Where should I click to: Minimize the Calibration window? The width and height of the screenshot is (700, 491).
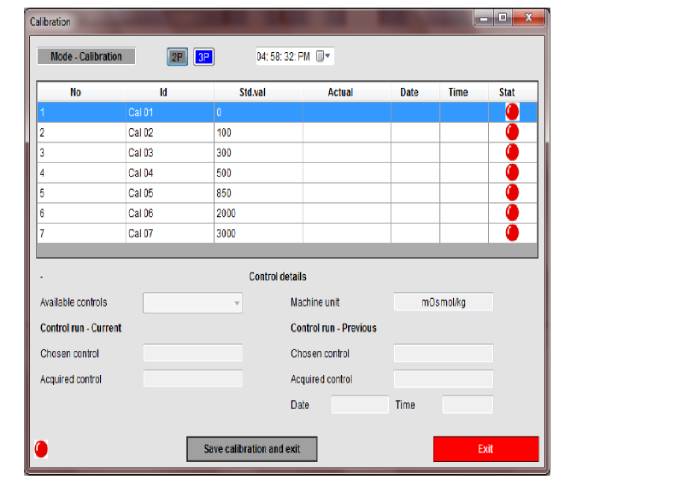(483, 18)
